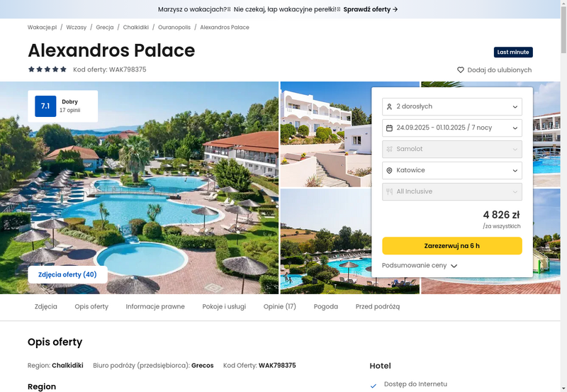Open the white hotel building thumbnail photo

326,134
